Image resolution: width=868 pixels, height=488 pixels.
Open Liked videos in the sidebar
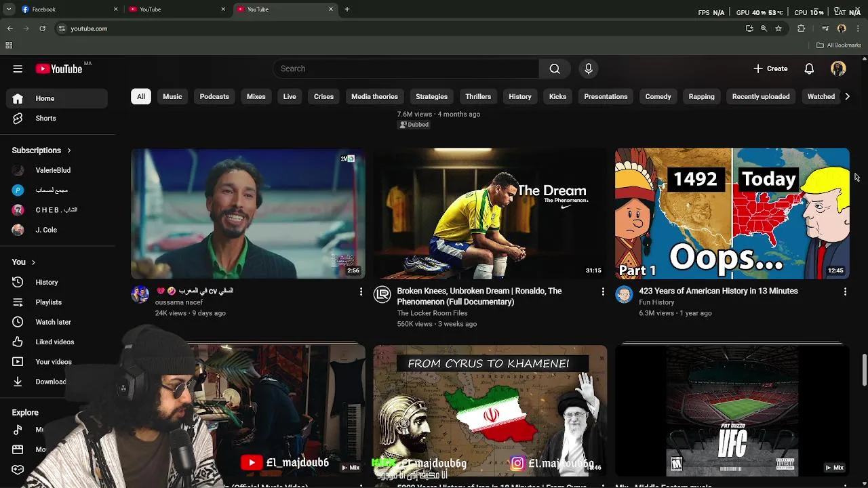57,342
